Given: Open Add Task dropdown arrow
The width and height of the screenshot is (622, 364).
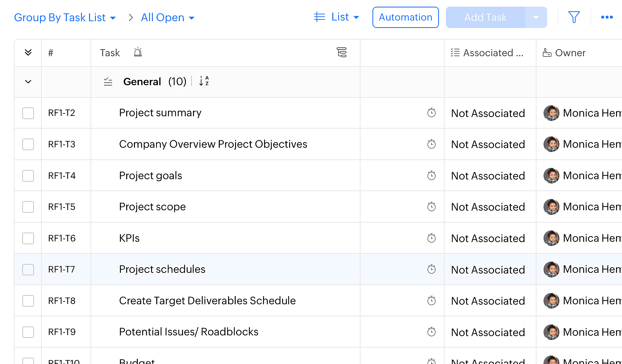Looking at the screenshot, I should click(536, 17).
